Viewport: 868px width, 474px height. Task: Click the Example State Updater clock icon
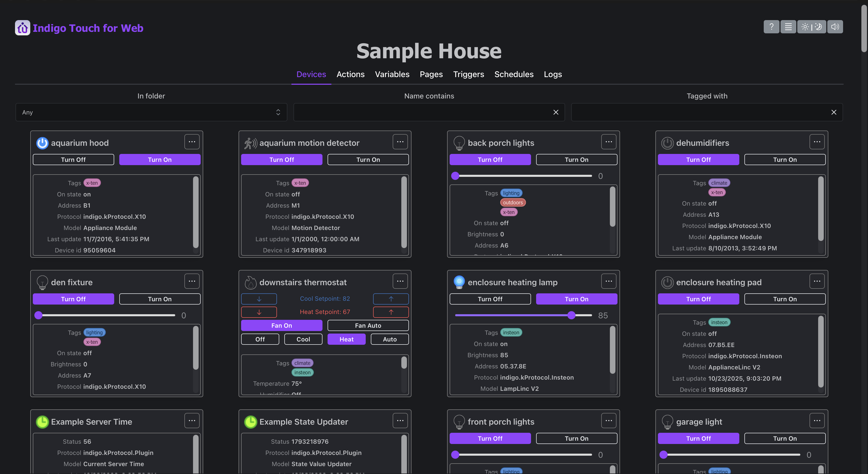(250, 422)
